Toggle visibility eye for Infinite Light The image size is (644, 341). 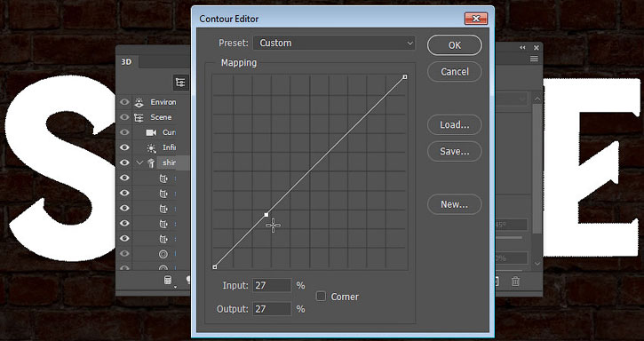point(124,147)
